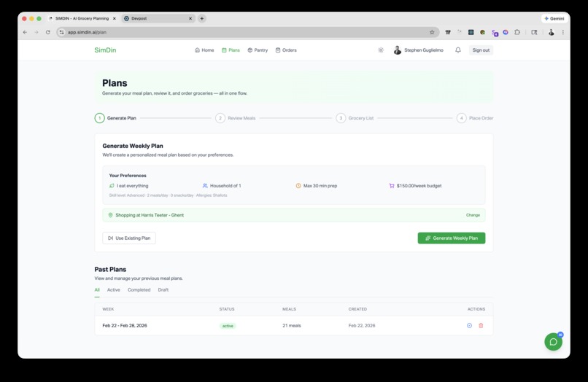Click the active status badge
Image resolution: width=588 pixels, height=382 pixels.
pyautogui.click(x=228, y=326)
